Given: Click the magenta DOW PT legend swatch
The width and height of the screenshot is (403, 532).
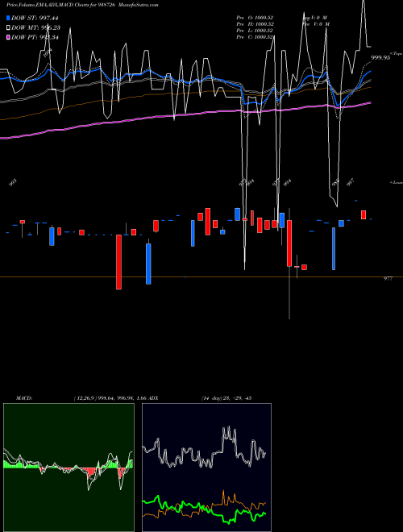Looking at the screenshot, I should (8, 37).
